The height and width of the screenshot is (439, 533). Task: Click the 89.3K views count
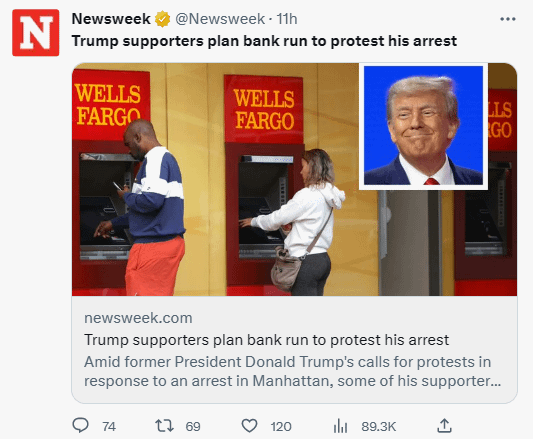pyautogui.click(x=379, y=426)
